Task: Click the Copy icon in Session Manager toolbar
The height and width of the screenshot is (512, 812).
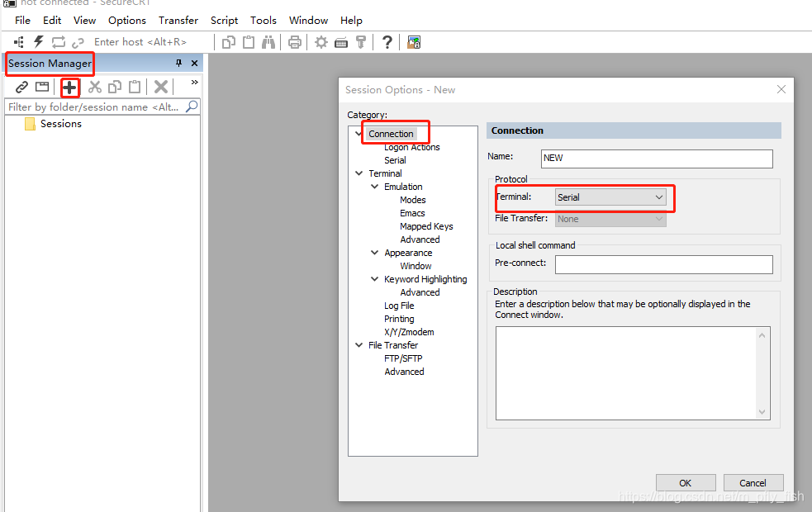Action: coord(115,87)
